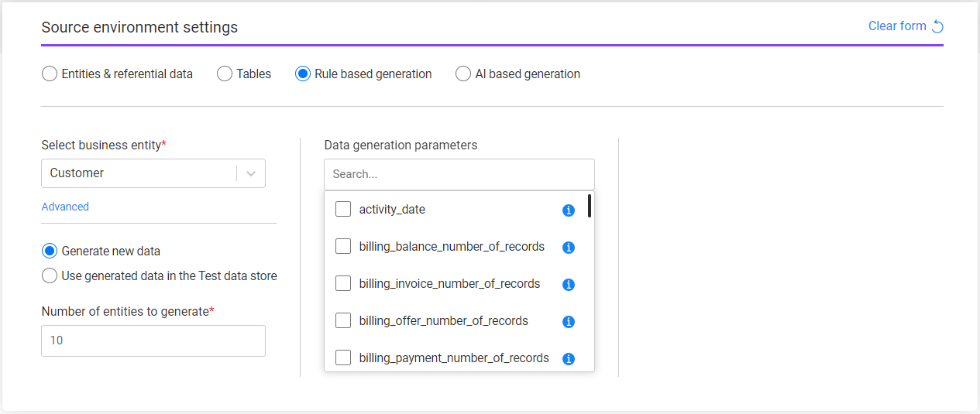980x414 pixels.
Task: Select Rule based generation radio button
Action: (303, 74)
